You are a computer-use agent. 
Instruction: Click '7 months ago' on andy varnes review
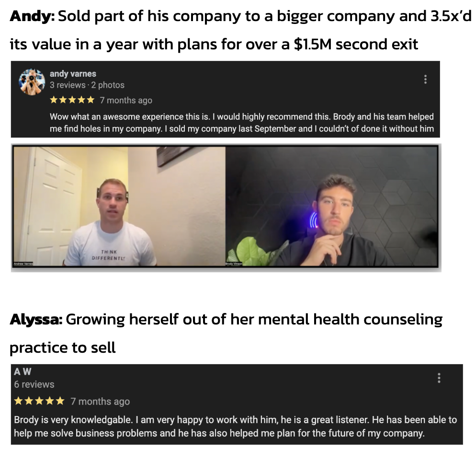126,100
